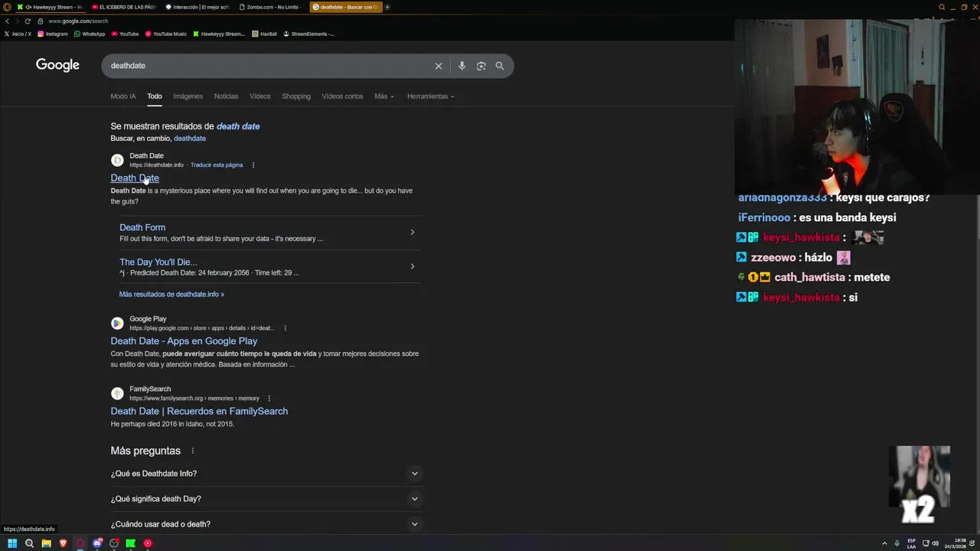Open the three-dot menu for Google Play result
980x551 pixels.
coord(285,328)
